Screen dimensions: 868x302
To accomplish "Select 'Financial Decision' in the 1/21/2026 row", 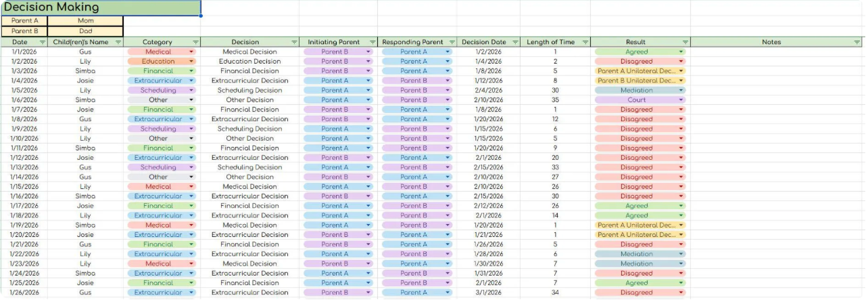I will click(250, 244).
